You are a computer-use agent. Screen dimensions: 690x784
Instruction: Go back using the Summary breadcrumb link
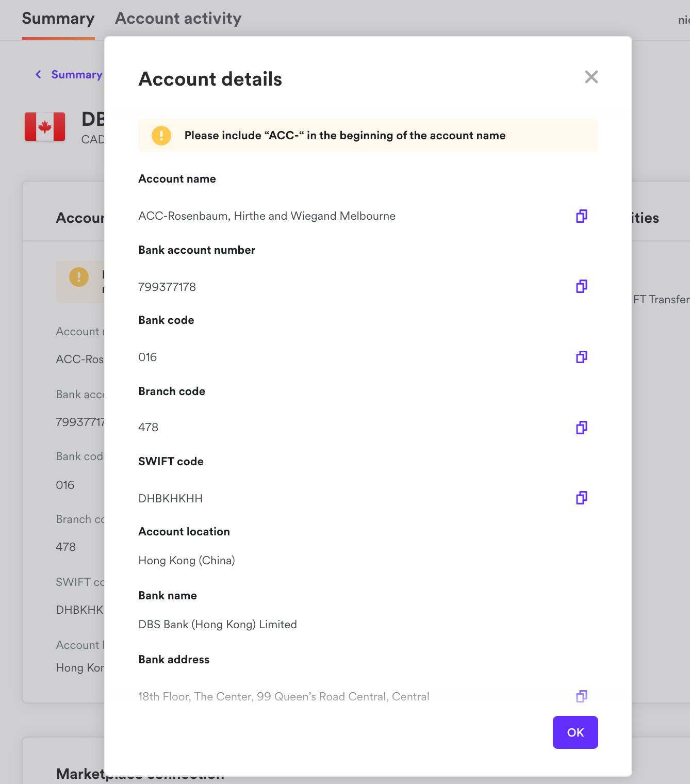(x=76, y=74)
